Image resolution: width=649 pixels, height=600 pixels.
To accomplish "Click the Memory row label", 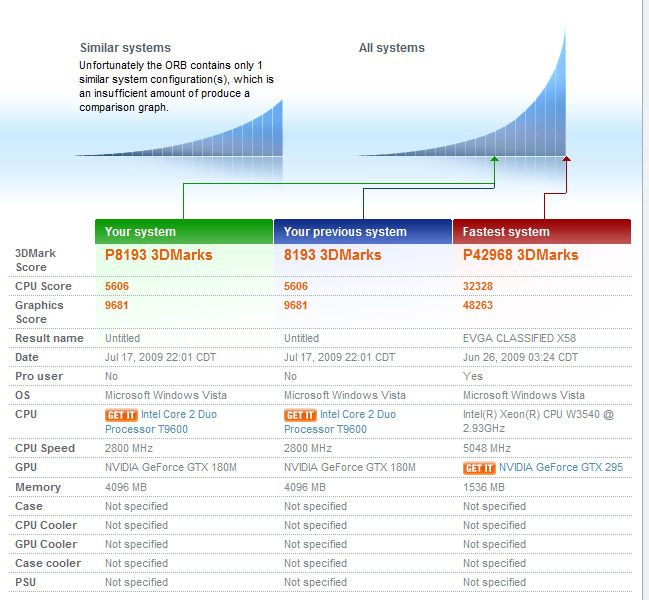I will click(x=38, y=487).
